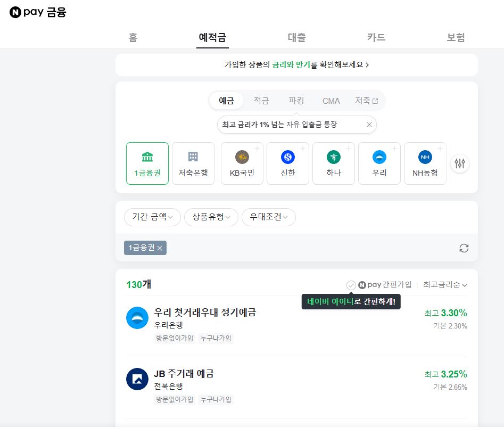
Task: Open the bank filter settings sliders icon
Action: click(x=460, y=163)
